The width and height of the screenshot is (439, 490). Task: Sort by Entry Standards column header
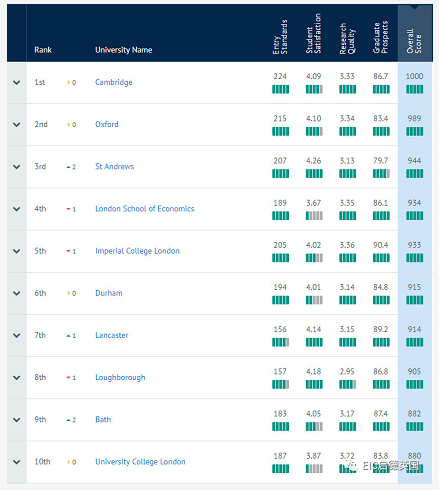coord(280,37)
